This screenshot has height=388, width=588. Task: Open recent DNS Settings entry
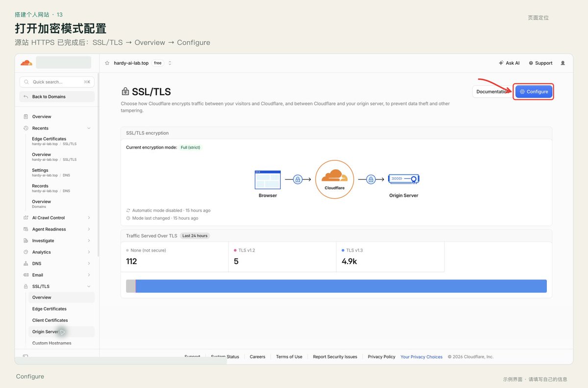pos(51,173)
